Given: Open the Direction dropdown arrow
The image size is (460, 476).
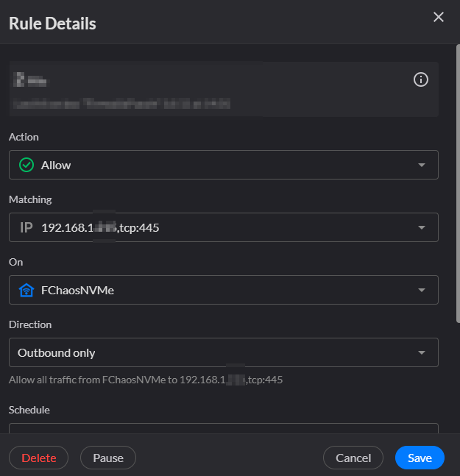Looking at the screenshot, I should coord(422,352).
